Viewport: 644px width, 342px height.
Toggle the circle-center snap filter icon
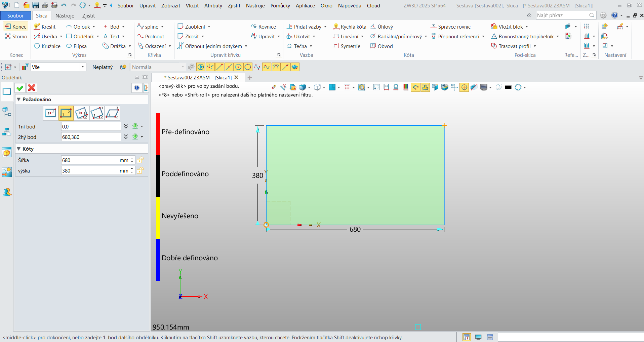[238, 67]
